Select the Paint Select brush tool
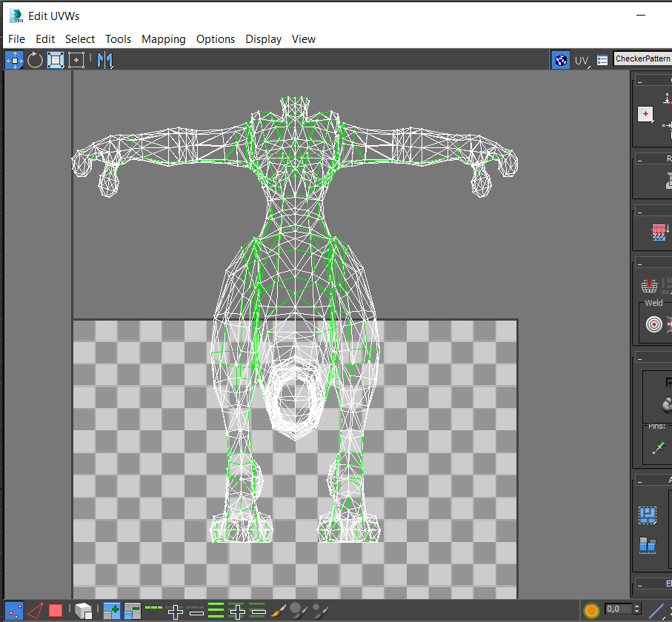The image size is (672, 622). [279, 611]
